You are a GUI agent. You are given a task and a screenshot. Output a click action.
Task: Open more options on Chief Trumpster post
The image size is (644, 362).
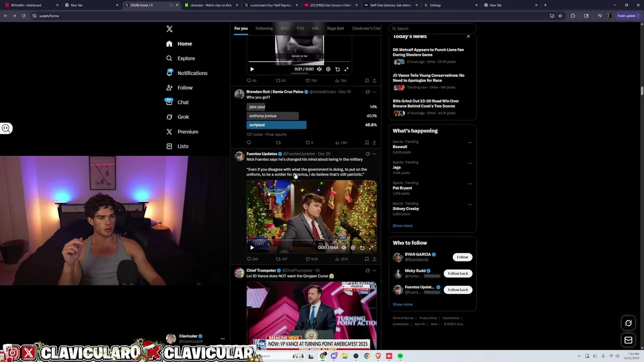pyautogui.click(x=374, y=270)
